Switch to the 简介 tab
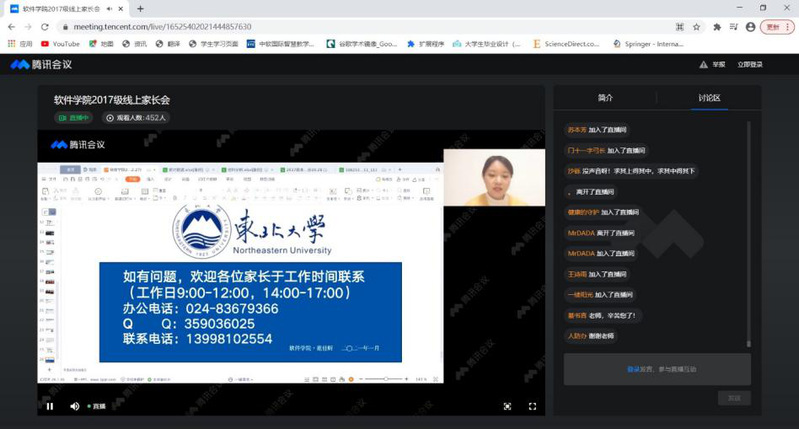 point(605,98)
